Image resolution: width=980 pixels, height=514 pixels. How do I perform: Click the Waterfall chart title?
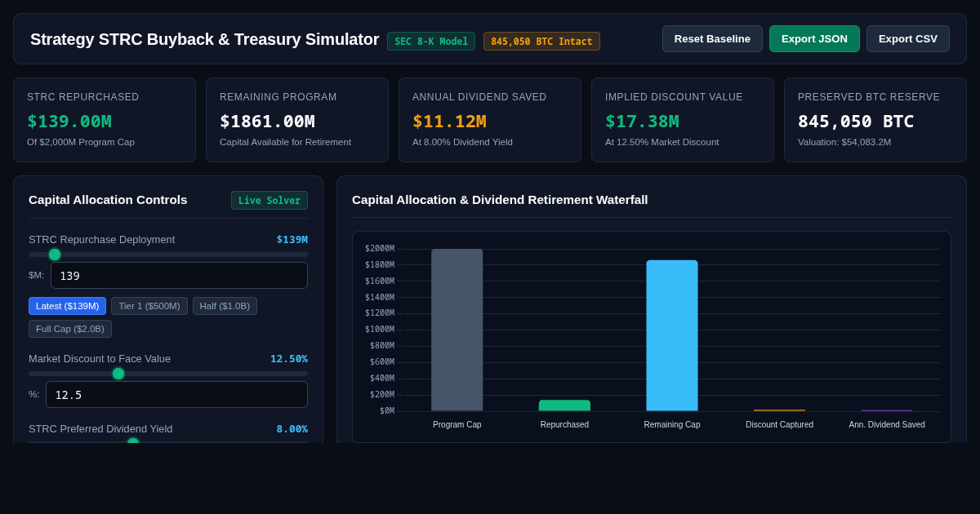pyautogui.click(x=500, y=200)
